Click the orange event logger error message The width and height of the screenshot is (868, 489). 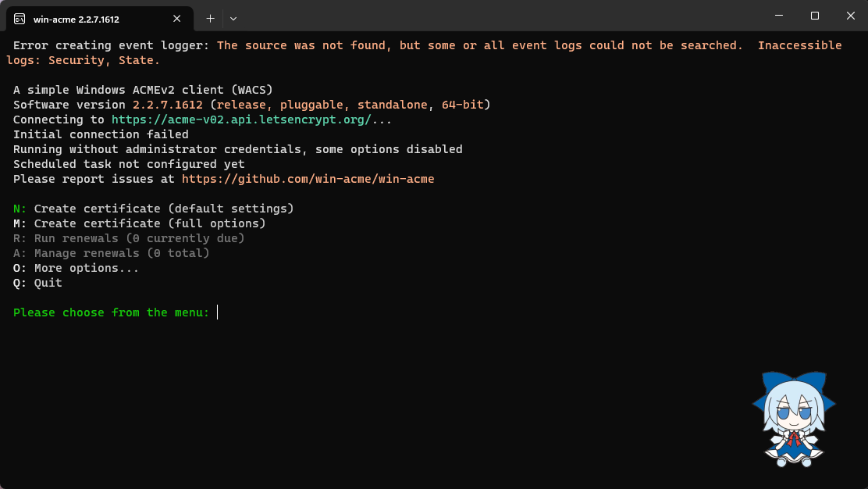click(x=479, y=45)
